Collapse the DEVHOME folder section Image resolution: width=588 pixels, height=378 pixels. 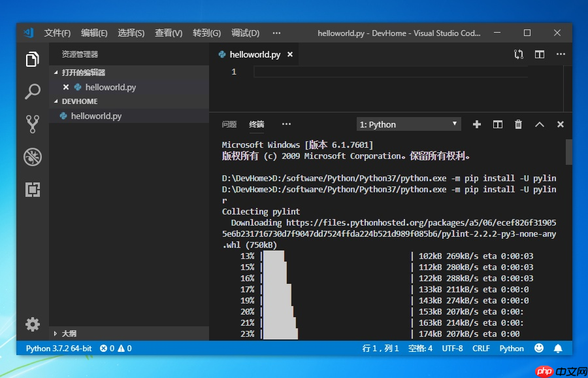(129, 101)
